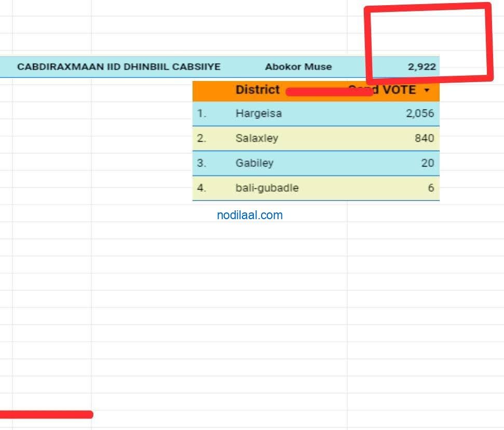Click the District column header

point(257,90)
